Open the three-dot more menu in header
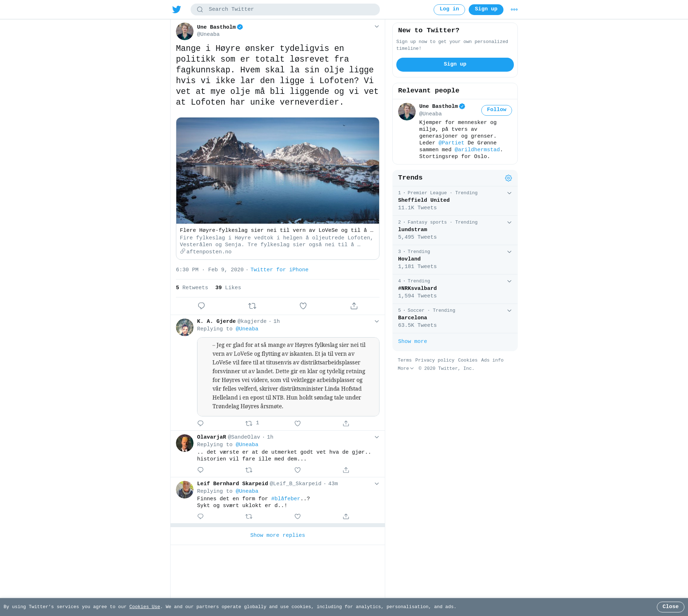 coord(514,10)
